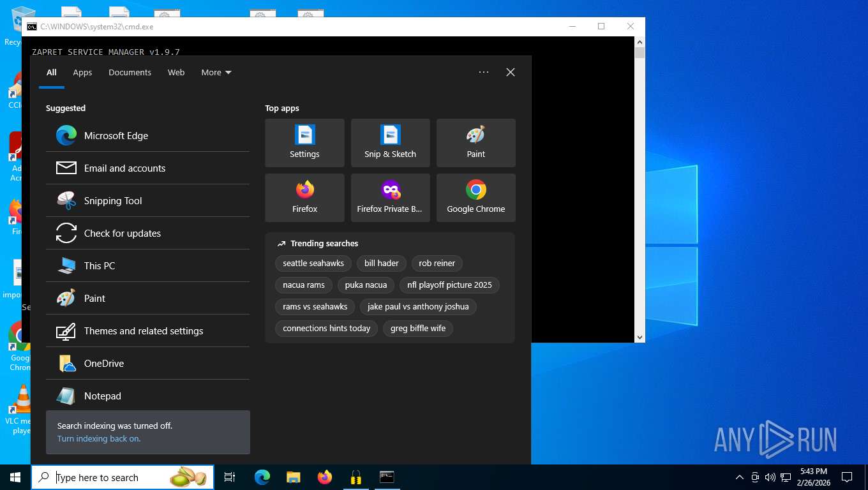Open volume control in system tray
The image size is (868, 490).
tap(770, 477)
